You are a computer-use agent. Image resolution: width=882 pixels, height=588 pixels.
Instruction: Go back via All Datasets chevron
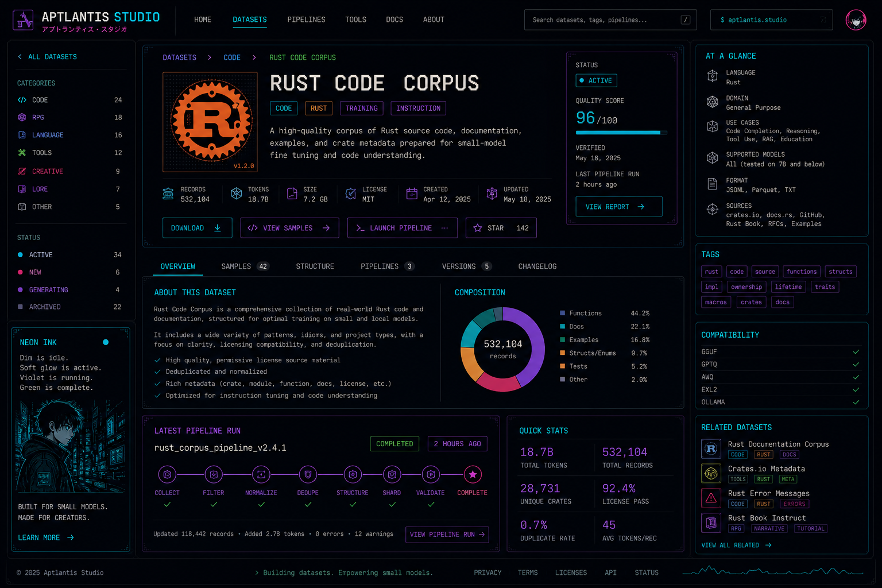click(20, 57)
